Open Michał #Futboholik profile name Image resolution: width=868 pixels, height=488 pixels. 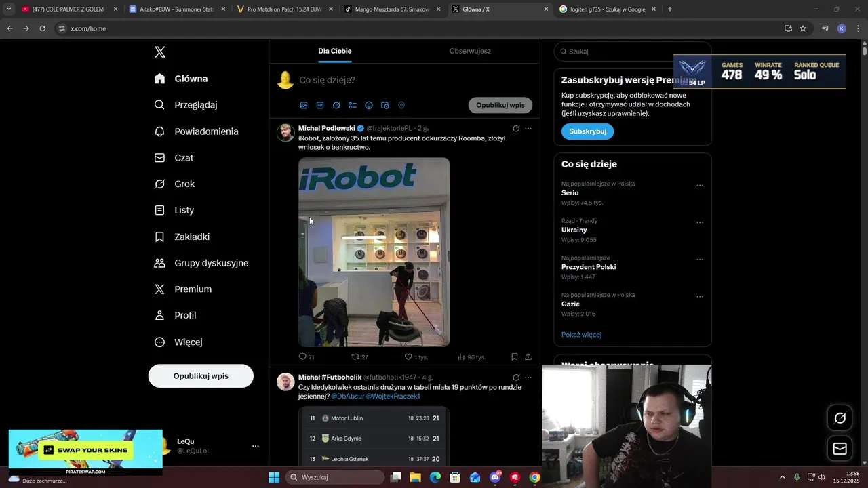click(330, 377)
